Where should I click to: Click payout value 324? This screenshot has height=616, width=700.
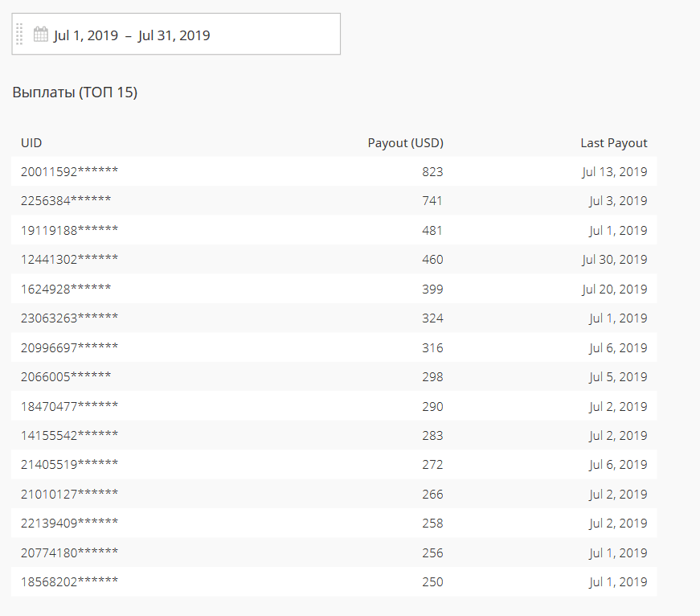(432, 318)
